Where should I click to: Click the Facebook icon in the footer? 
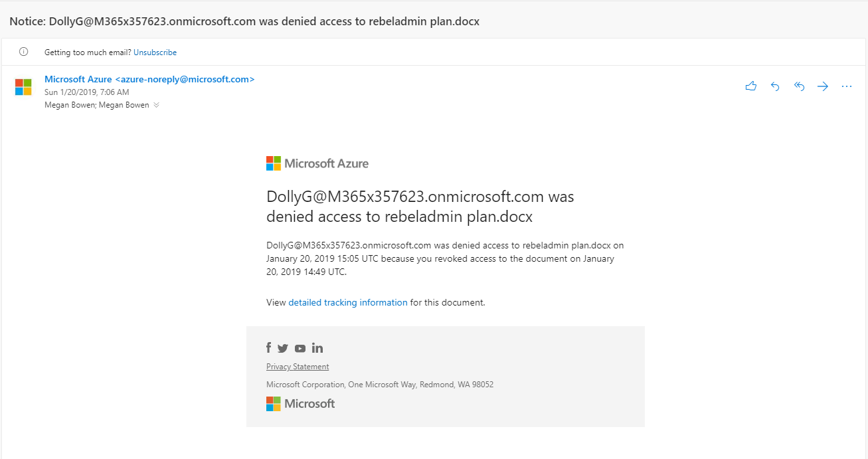pos(269,348)
